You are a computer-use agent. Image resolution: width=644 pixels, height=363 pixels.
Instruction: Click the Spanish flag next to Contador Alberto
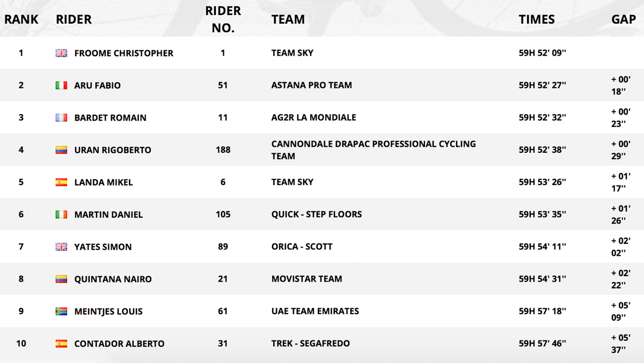pos(62,343)
